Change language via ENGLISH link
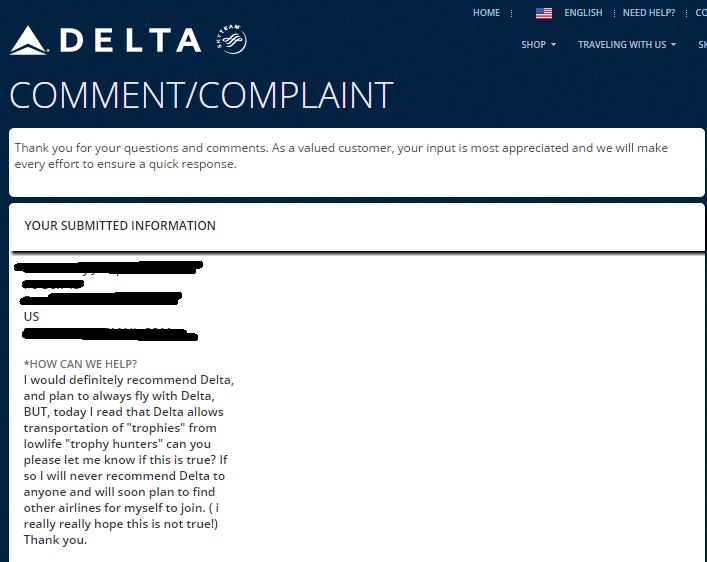 (x=583, y=13)
